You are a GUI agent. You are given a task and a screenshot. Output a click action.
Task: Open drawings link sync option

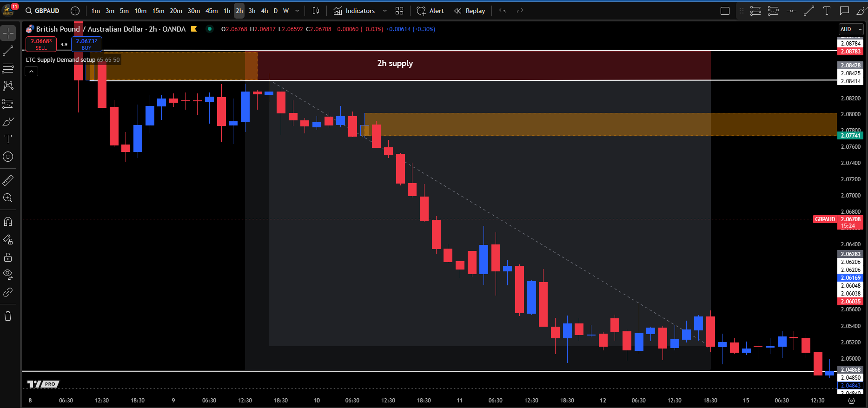pyautogui.click(x=8, y=292)
